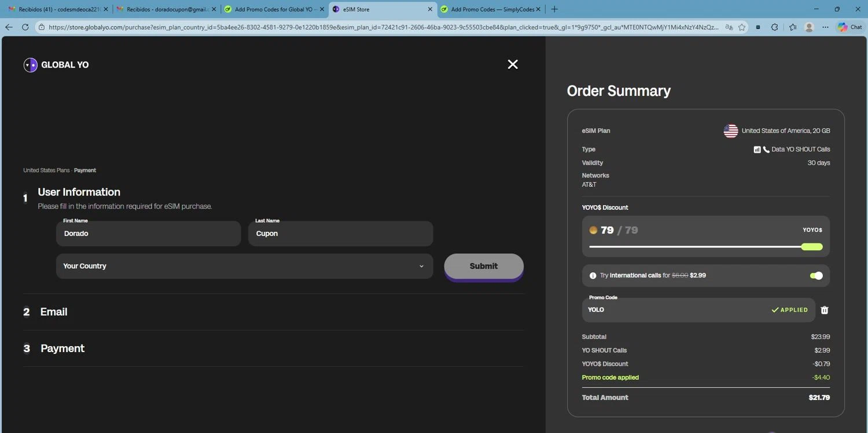Click the black square icon in browser toolbar
This screenshot has height=433, width=868.
(x=758, y=27)
